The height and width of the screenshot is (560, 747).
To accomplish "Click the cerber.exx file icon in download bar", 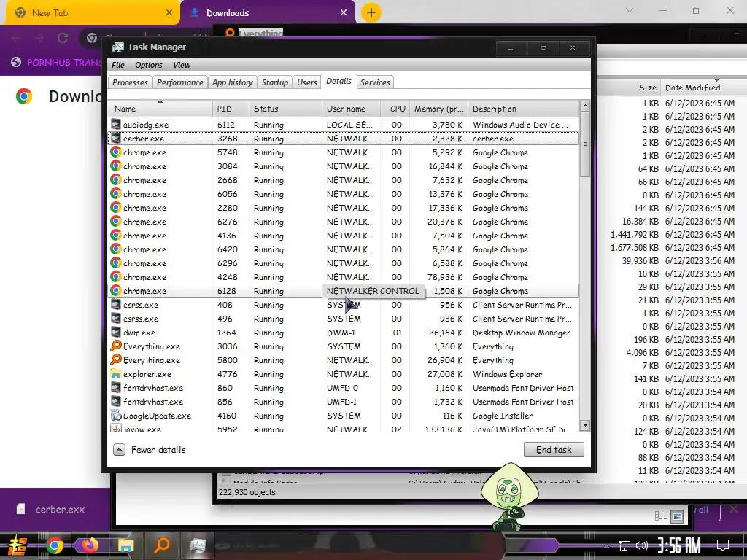I will [20, 509].
